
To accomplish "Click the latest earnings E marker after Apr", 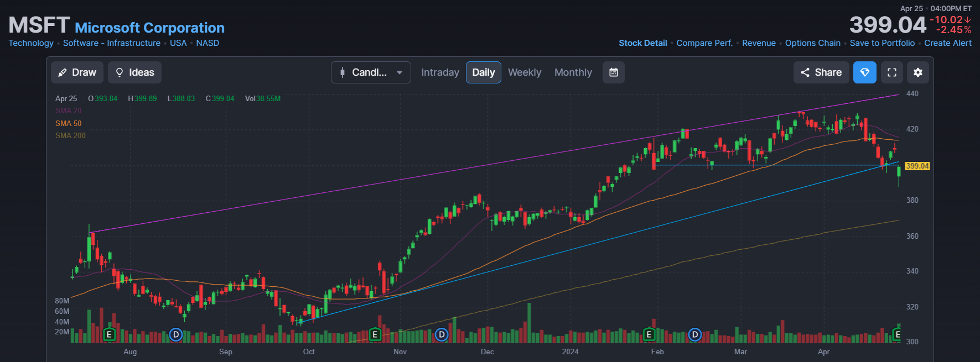I will pos(896,334).
